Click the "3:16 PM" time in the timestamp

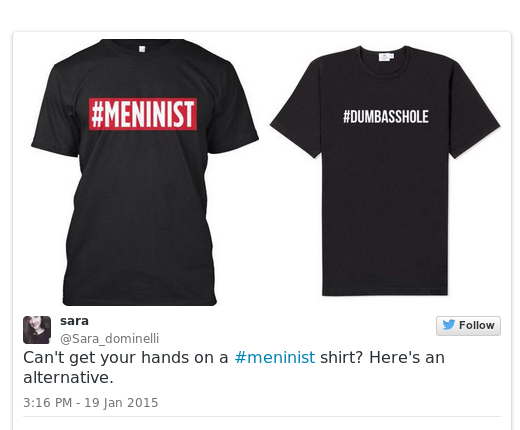point(48,403)
